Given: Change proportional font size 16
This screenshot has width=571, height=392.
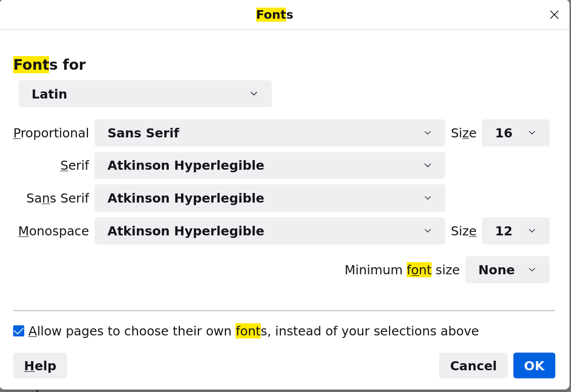Looking at the screenshot, I should click(515, 133).
